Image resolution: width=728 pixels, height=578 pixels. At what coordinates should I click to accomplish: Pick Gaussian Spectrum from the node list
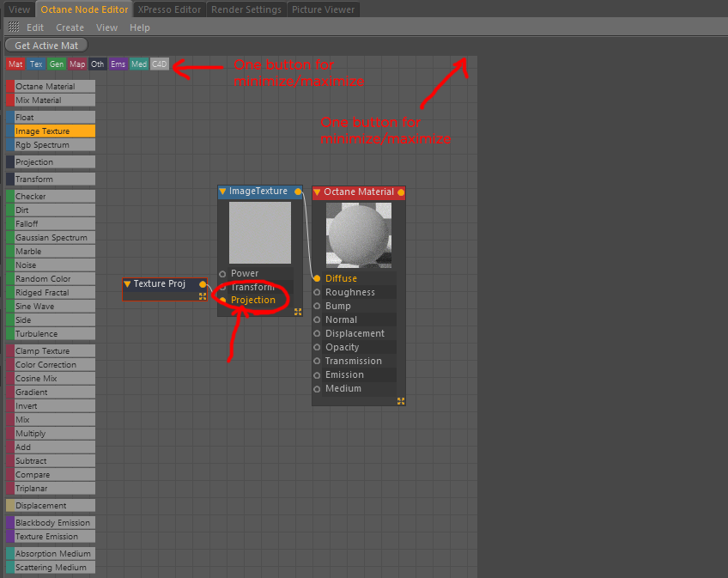pos(51,237)
